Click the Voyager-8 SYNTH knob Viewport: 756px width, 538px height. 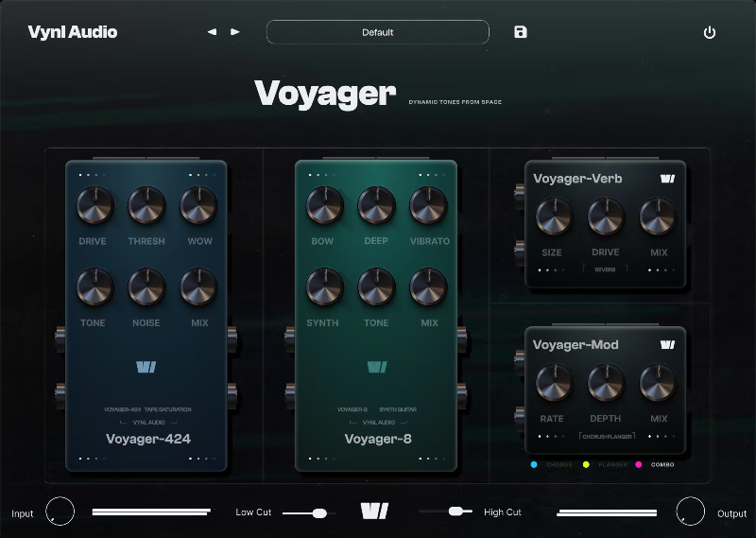pyautogui.click(x=325, y=287)
